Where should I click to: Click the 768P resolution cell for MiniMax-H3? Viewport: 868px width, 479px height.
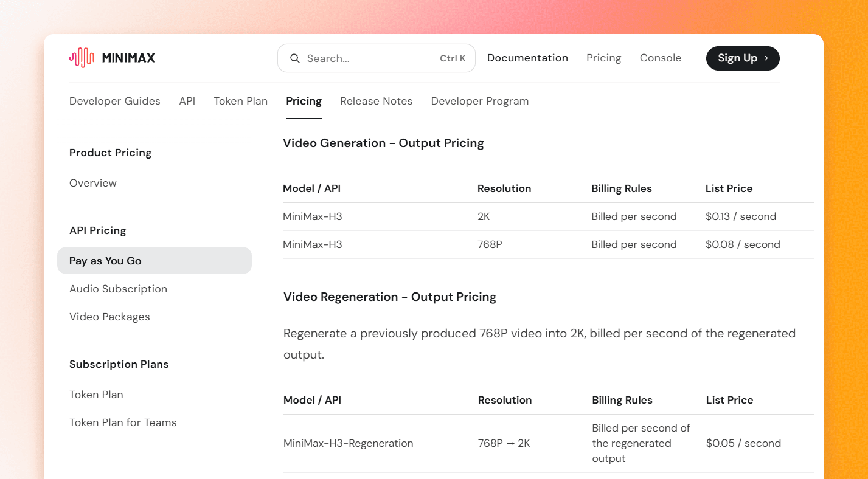coord(490,244)
